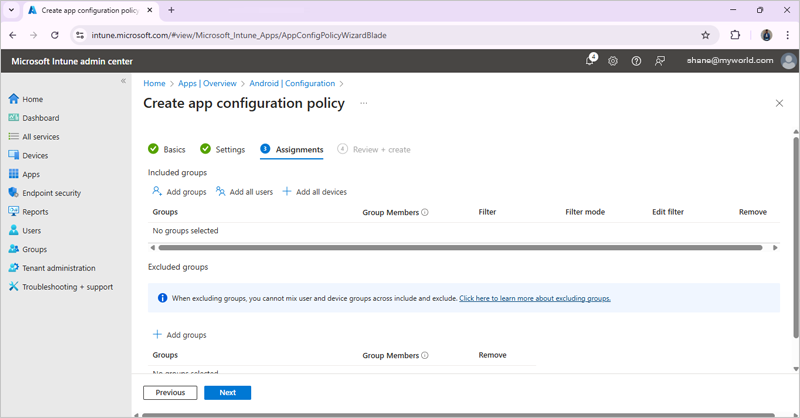Screen dimensions: 800x418
Task: Click the included groups horizontal scrollbar
Action: [460, 248]
